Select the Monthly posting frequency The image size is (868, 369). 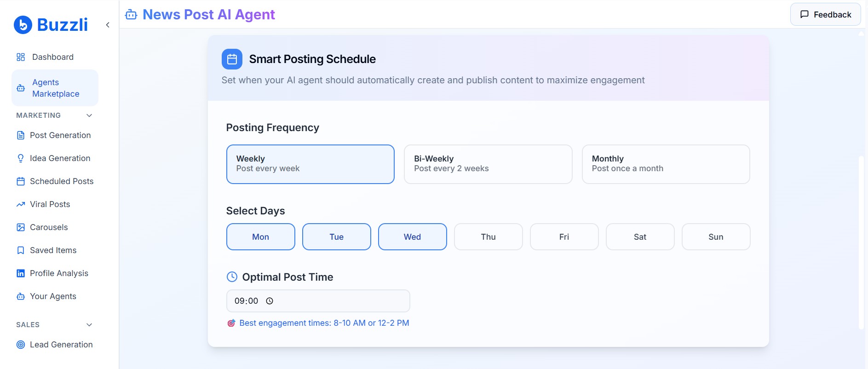pos(666,164)
